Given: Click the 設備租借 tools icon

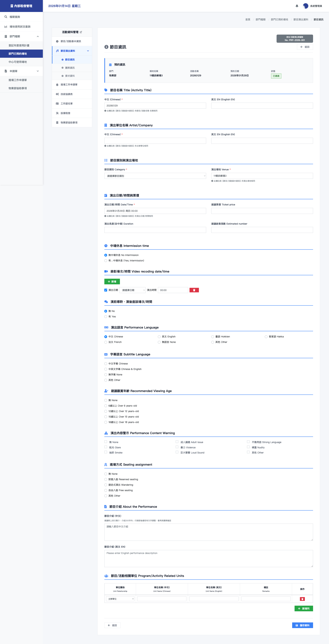Looking at the screenshot, I should [x=57, y=113].
